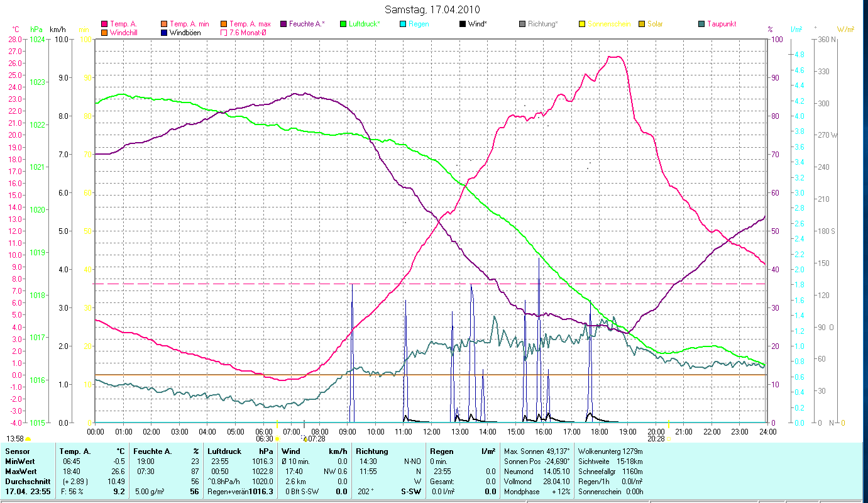The image size is (868, 503).
Task: Click the teal Taupunkt legend swatch
Action: click(701, 24)
